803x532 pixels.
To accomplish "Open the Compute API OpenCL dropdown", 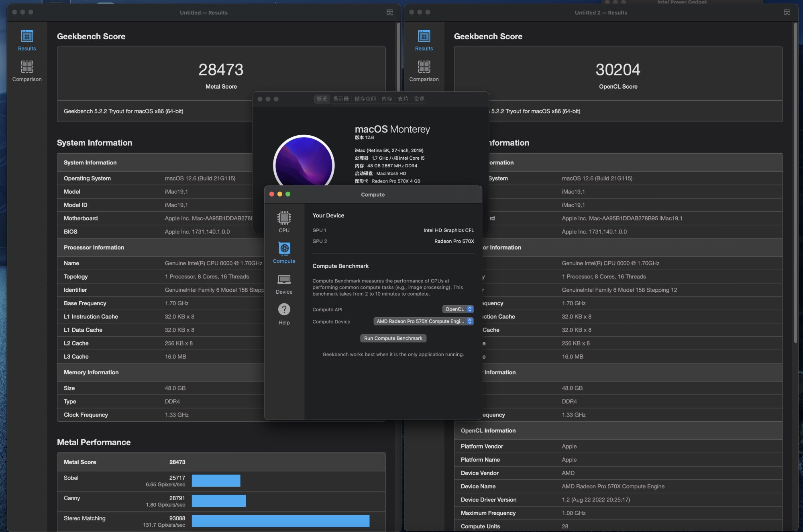I will coord(458,309).
